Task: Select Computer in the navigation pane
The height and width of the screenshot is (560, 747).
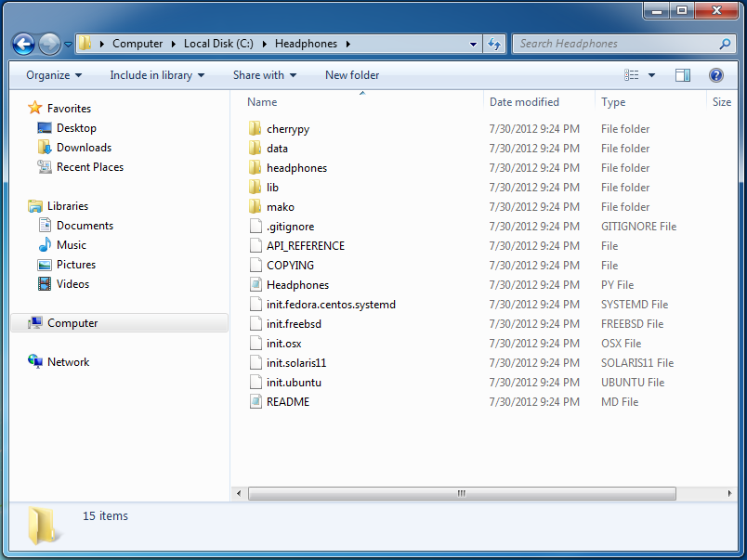Action: (119, 323)
